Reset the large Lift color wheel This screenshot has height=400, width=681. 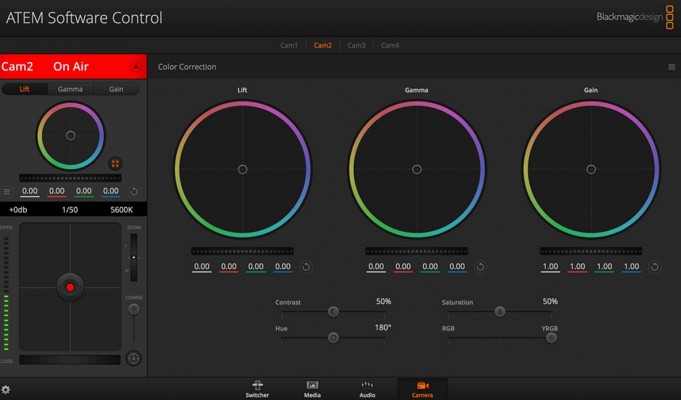point(306,267)
